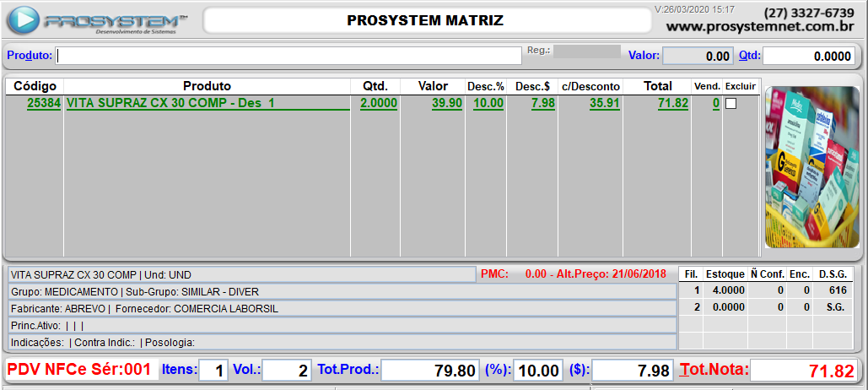Click the D.S.G. value S.G.
This screenshot has width=868, height=390.
point(837,307)
